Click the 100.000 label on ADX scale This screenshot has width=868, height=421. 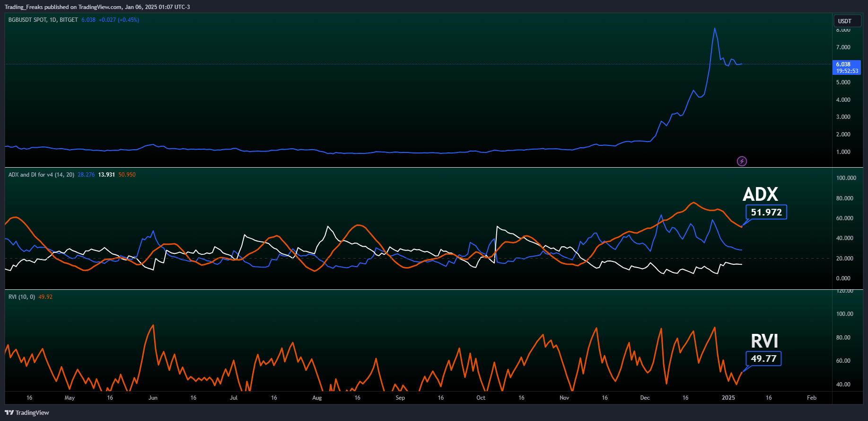846,178
